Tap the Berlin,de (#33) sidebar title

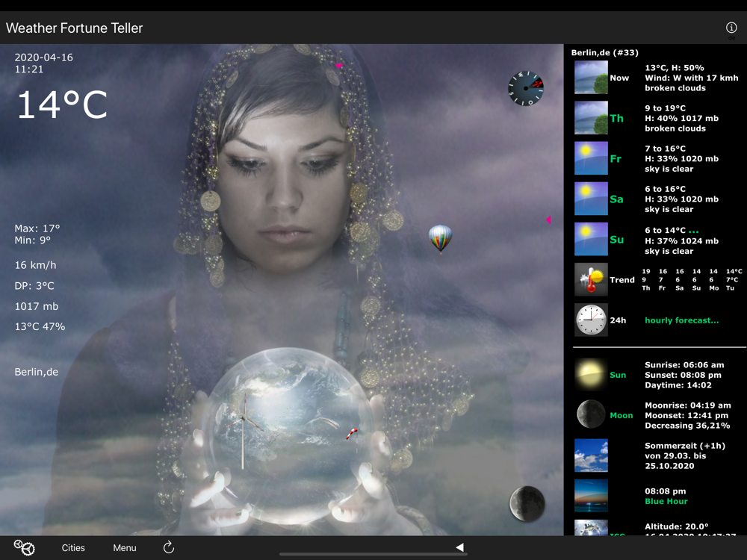pyautogui.click(x=604, y=52)
